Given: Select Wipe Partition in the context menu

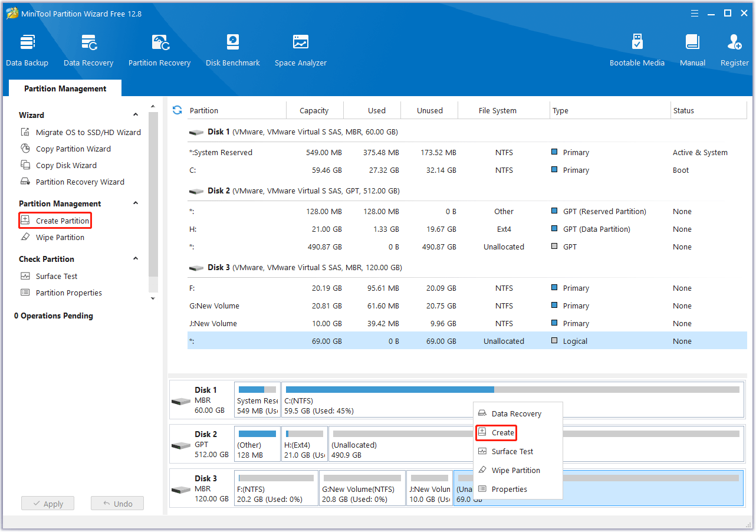Looking at the screenshot, I should (x=518, y=470).
